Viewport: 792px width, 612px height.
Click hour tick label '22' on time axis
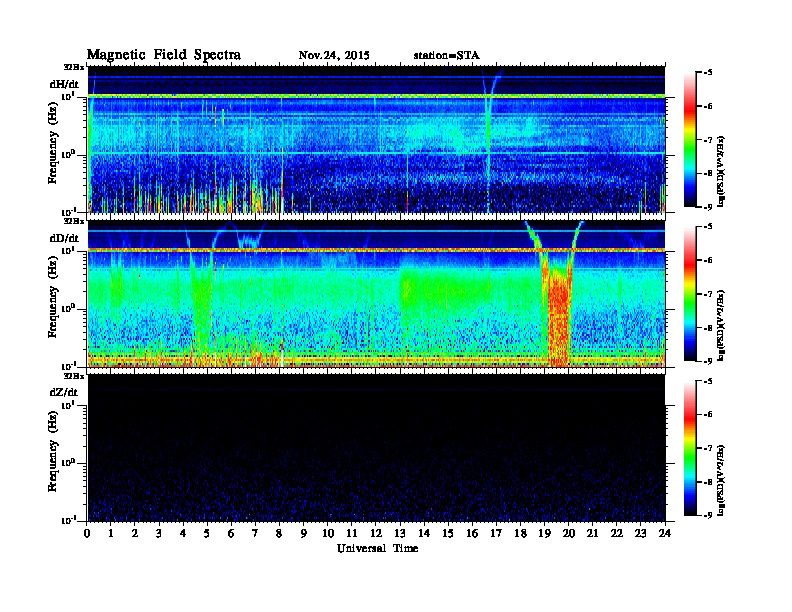(616, 533)
